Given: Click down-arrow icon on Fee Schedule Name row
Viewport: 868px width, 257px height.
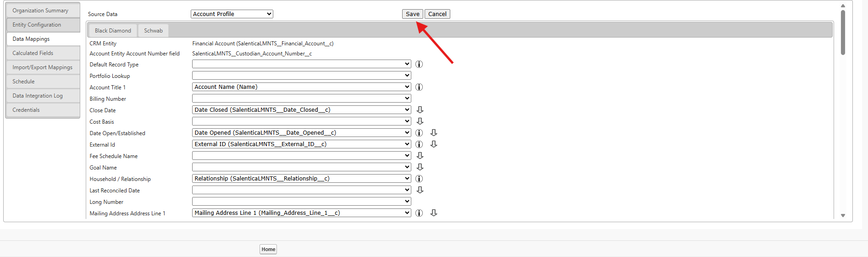Looking at the screenshot, I should point(420,156).
